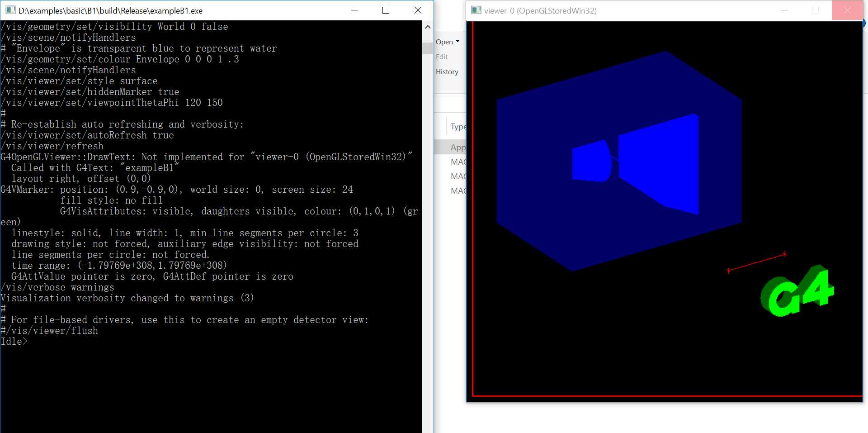The width and height of the screenshot is (868, 433).
Task: Click '/vis/geometry/set/colour Envelope' console line
Action: coord(120,59)
